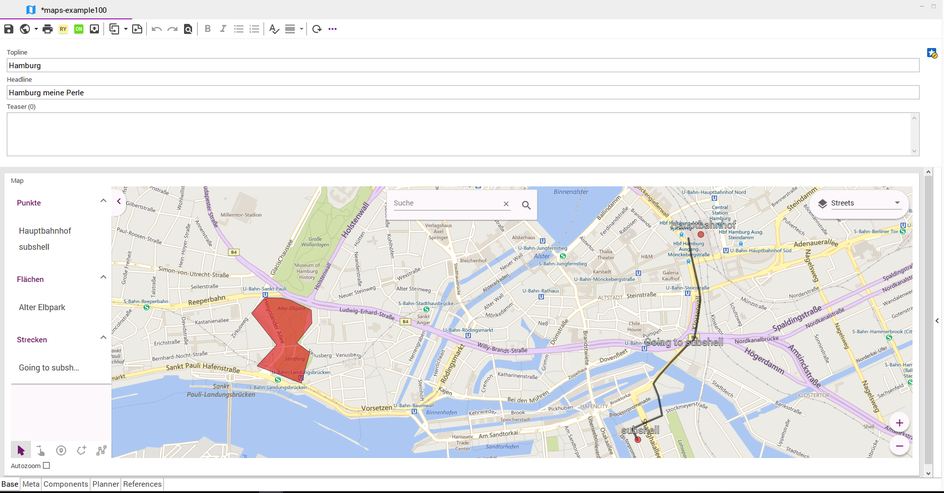This screenshot has height=493, width=944.
Task: Switch to the Base tab
Action: pos(10,484)
